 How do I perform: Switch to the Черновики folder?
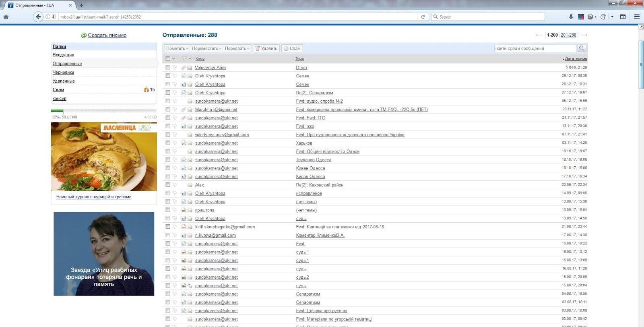(63, 72)
